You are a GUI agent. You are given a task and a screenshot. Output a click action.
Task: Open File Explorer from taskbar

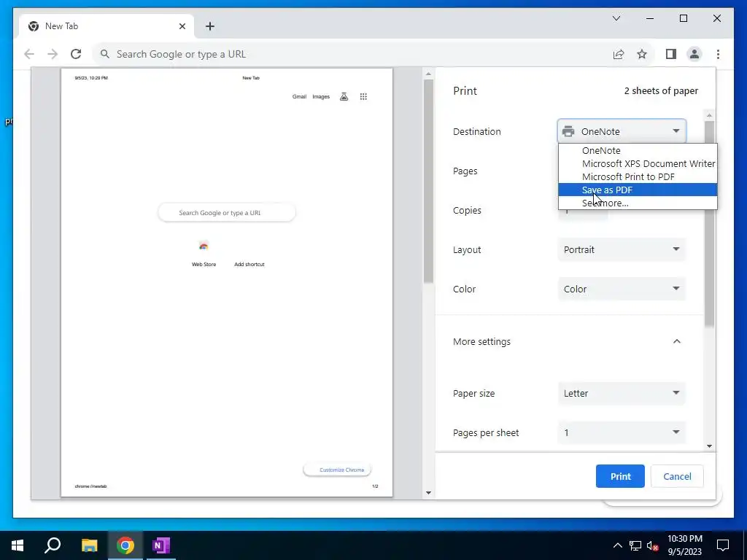click(x=89, y=545)
